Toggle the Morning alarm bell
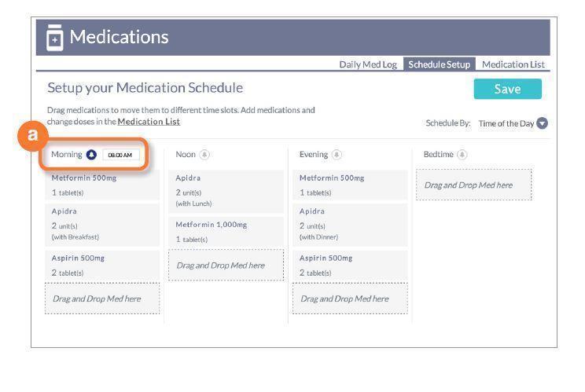 (x=91, y=155)
